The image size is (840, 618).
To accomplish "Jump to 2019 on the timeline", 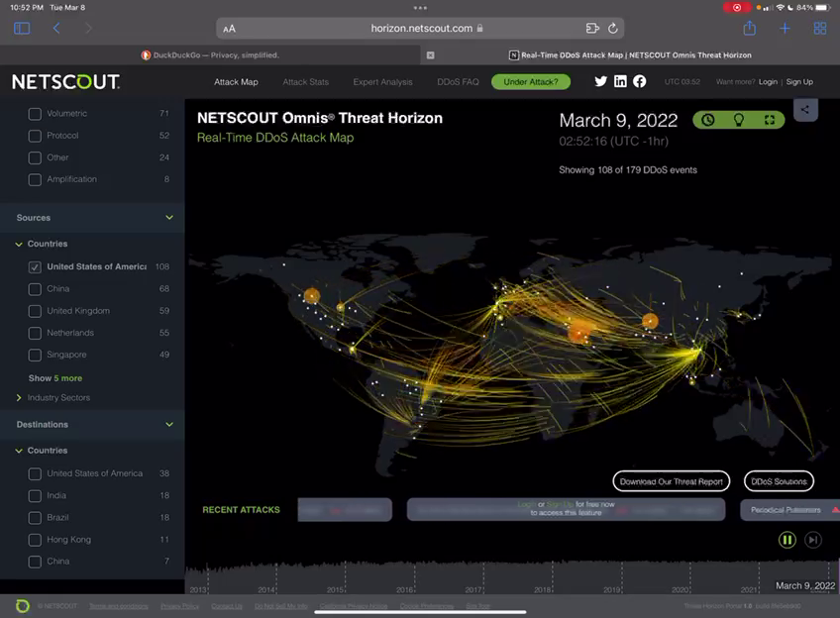I will [x=612, y=589].
